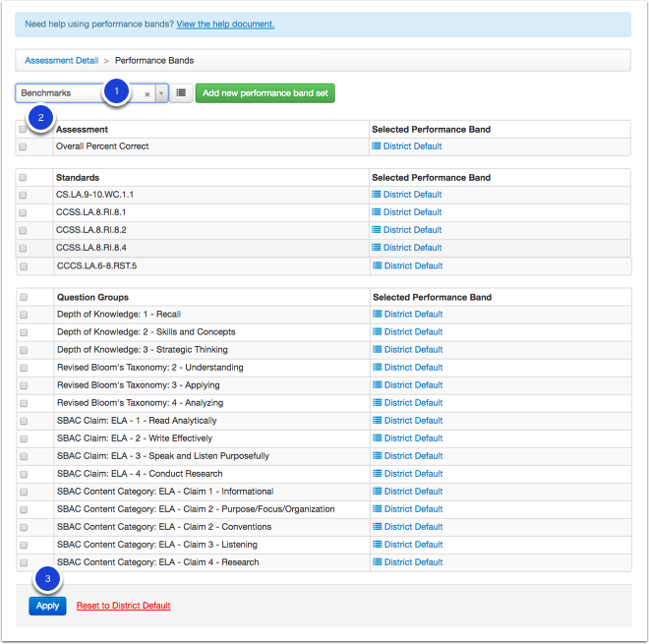Click band icon for Skills and Concepts row
Viewport: 649px width, 644px height.
pos(377,332)
